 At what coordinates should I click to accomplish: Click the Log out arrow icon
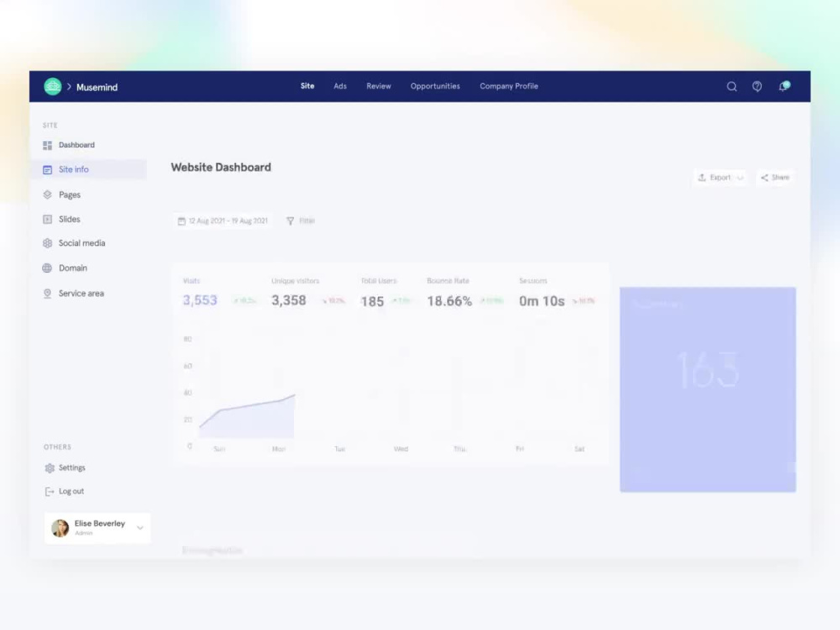pyautogui.click(x=50, y=491)
